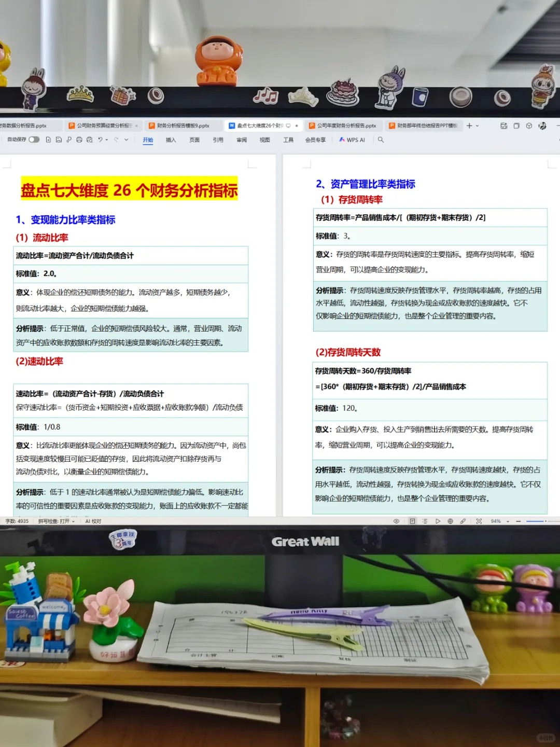The width and height of the screenshot is (560, 747).
Task: Click the 94% zoom percentage value
Action: tap(496, 521)
